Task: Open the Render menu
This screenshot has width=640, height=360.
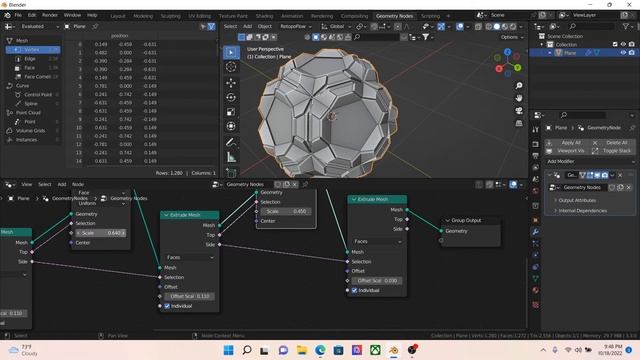Action: click(x=50, y=15)
